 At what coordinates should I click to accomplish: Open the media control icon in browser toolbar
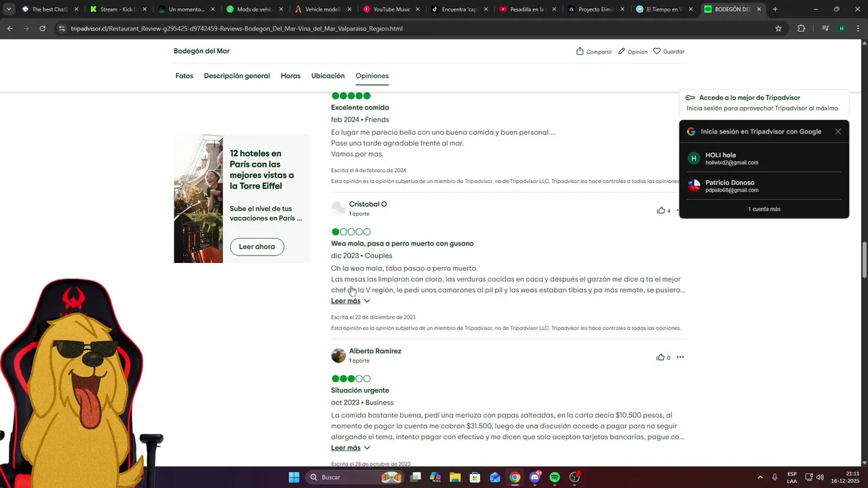[825, 28]
